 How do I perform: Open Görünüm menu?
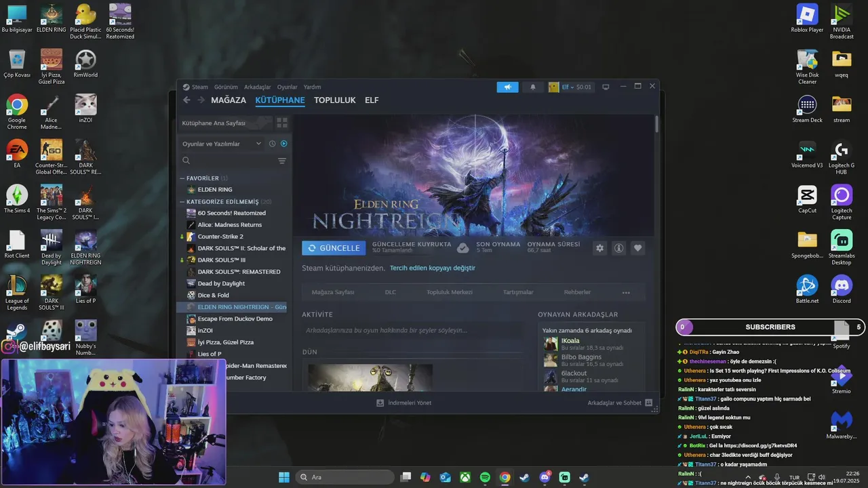click(226, 87)
